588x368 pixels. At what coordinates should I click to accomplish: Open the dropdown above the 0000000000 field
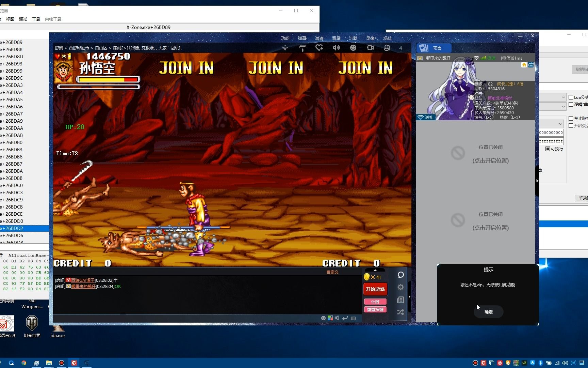coord(551,123)
